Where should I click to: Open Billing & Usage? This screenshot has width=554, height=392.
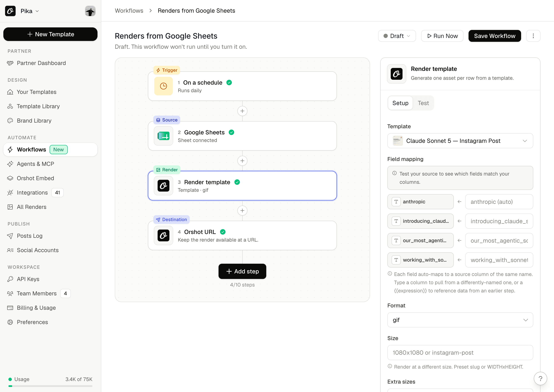pos(50,308)
